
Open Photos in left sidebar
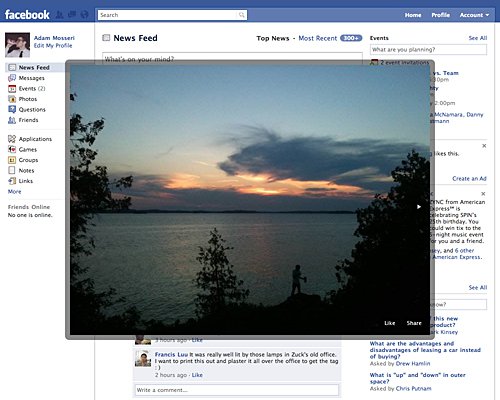coord(28,99)
